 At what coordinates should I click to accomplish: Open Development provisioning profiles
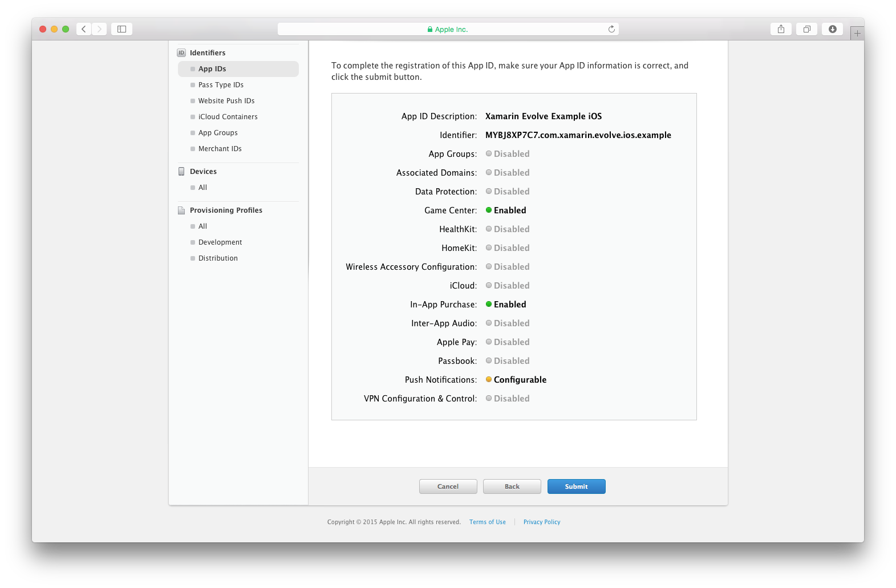click(x=220, y=242)
